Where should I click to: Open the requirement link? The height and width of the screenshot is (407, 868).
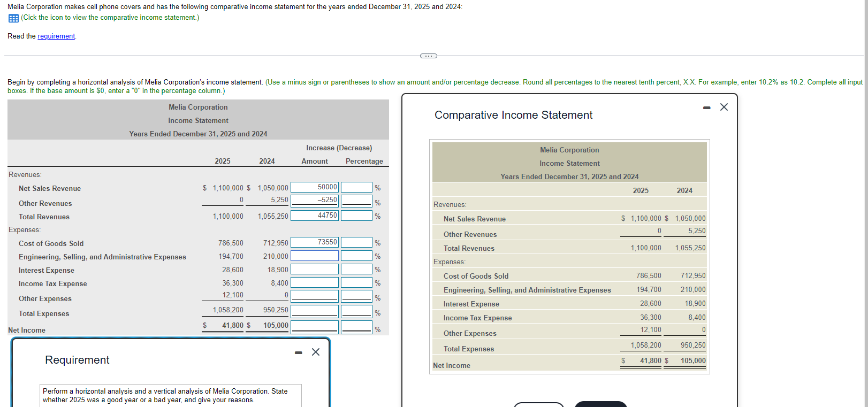56,36
